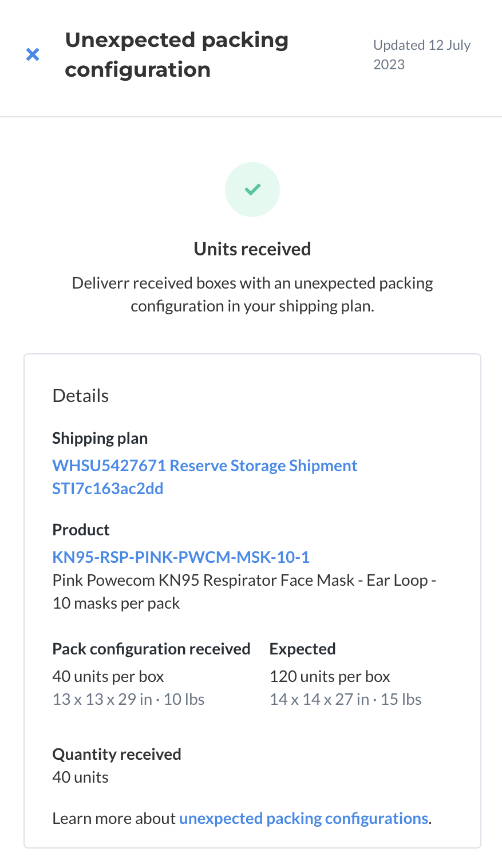Click the Unexpected packing configuration title
Viewport: 502px width, 868px height.
tap(177, 54)
